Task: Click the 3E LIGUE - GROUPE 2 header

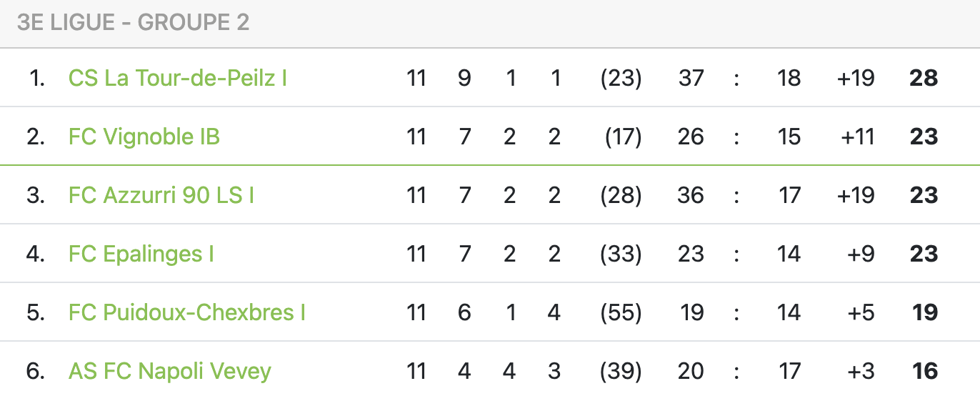Action: (133, 23)
